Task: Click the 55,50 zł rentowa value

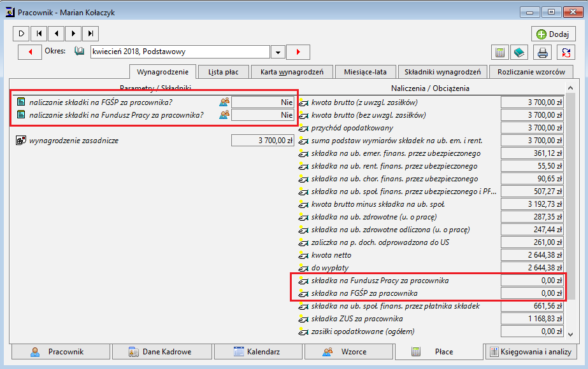Action: click(x=532, y=166)
